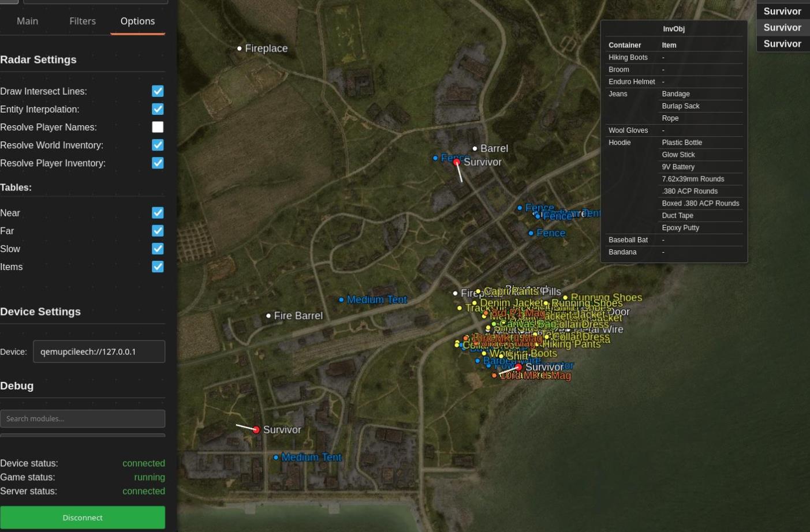Viewport: 810px width, 532px height.
Task: Click the Device address input field
Action: pyautogui.click(x=99, y=351)
